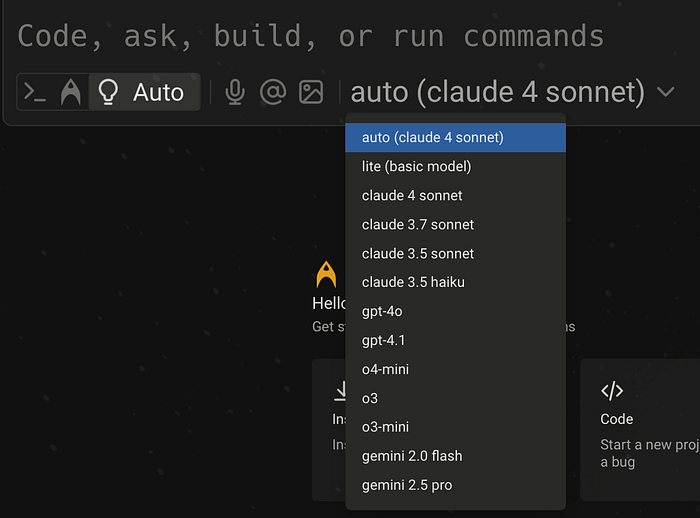Collapse the auto (claude 4 sonnet) model dropdown
Viewport: 700px width, 518px height.
pos(512,92)
